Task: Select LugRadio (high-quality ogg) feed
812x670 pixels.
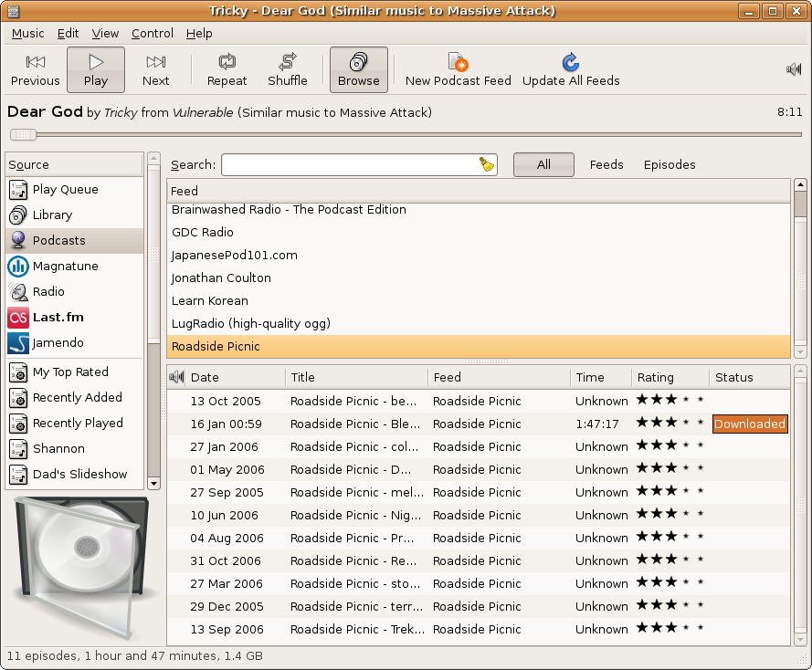Action: pyautogui.click(x=479, y=323)
